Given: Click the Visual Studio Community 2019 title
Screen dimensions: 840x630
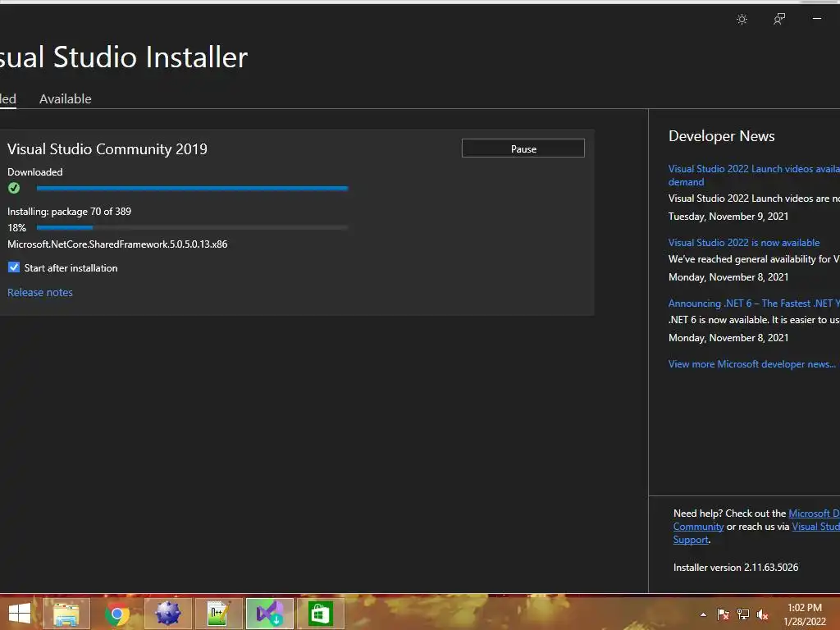Looking at the screenshot, I should [107, 149].
